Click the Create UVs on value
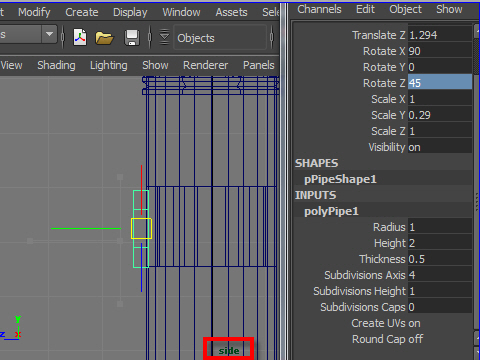The image size is (480, 360). click(414, 323)
